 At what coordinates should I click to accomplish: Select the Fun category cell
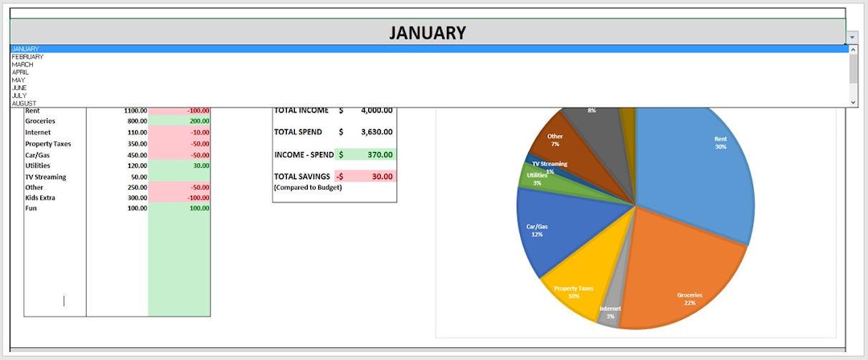coord(55,208)
